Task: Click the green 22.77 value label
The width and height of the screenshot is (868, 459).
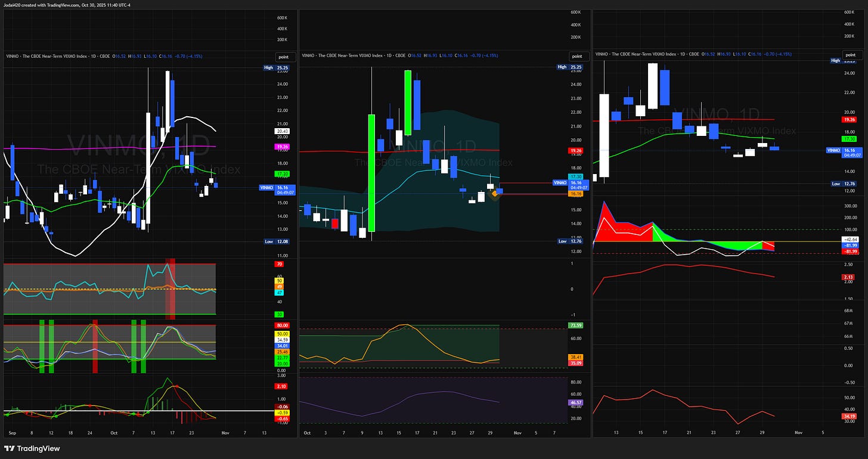Action: pyautogui.click(x=281, y=358)
